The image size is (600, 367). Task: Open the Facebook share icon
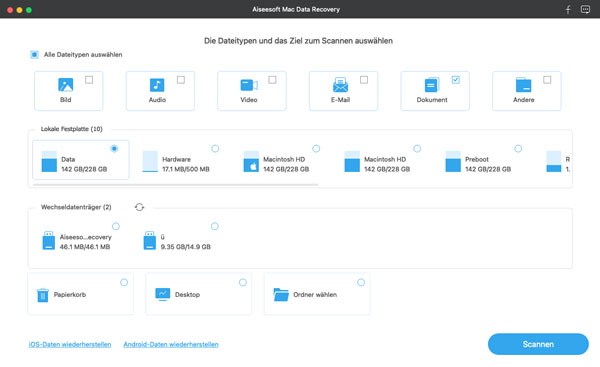[x=568, y=10]
